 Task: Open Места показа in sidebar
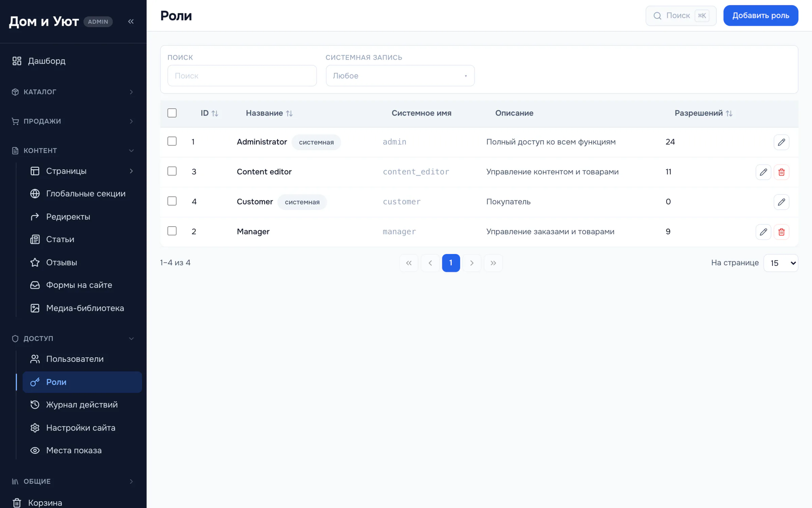82,450
